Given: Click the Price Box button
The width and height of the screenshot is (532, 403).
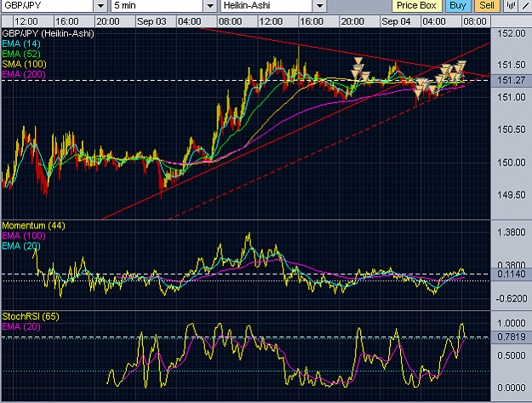Looking at the screenshot, I should [x=416, y=6].
